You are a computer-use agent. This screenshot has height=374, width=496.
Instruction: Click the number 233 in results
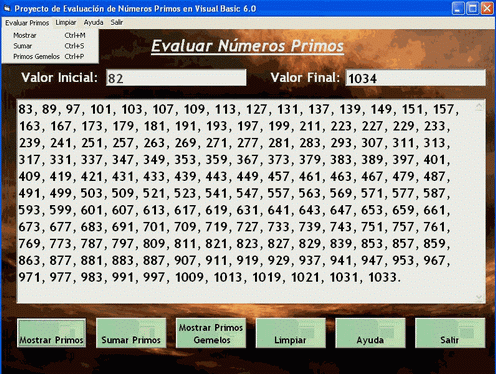click(x=434, y=126)
